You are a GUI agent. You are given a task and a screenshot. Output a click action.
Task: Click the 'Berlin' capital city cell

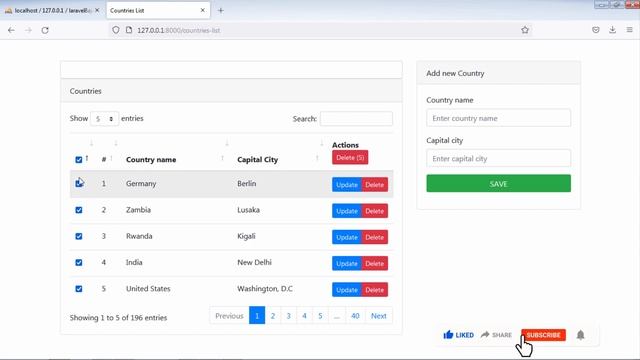pos(247,184)
